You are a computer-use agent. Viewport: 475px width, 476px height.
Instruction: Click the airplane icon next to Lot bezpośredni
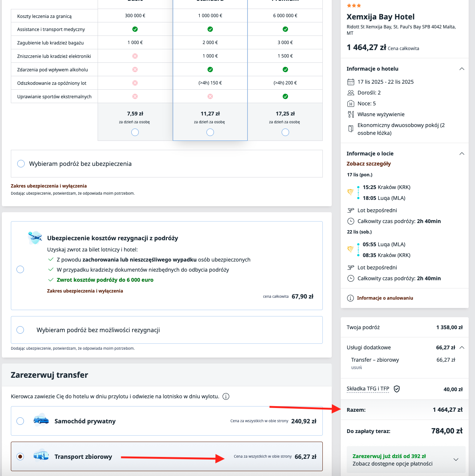coord(351,210)
